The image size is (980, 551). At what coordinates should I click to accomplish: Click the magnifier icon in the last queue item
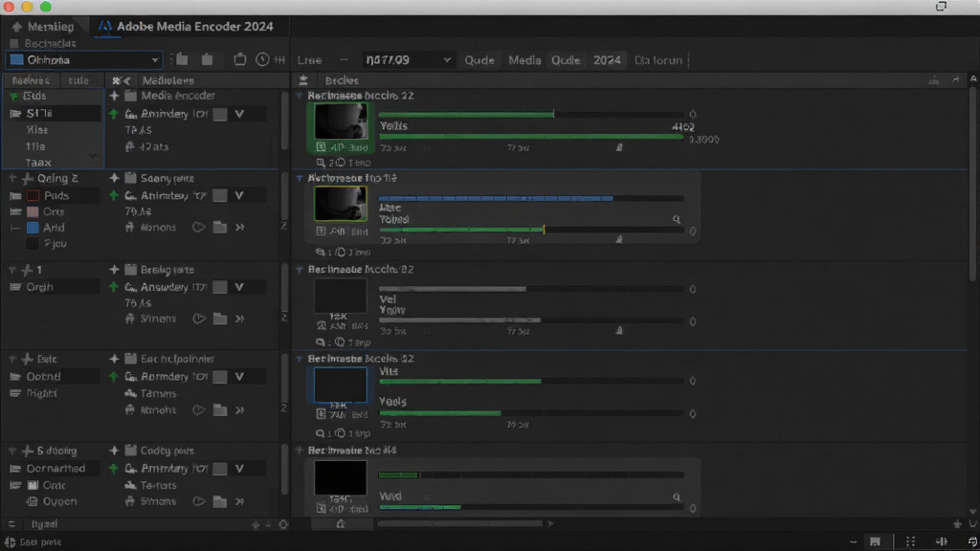tap(677, 496)
